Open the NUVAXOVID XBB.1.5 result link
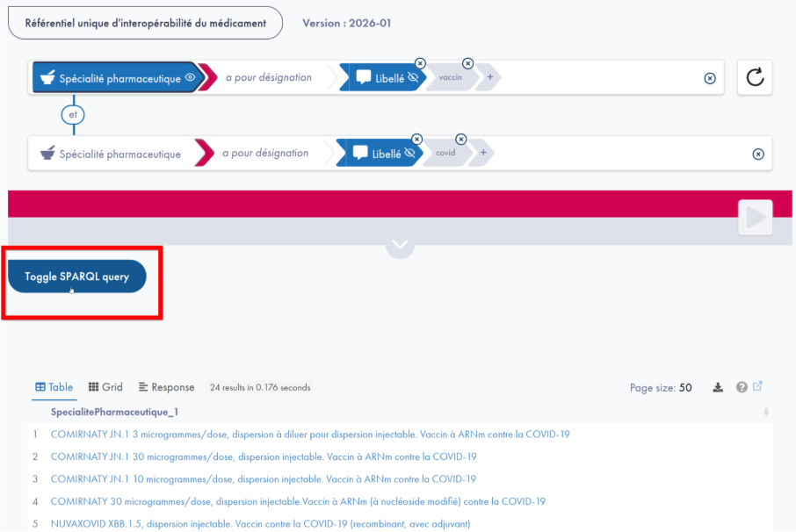The image size is (796, 532). (260, 524)
